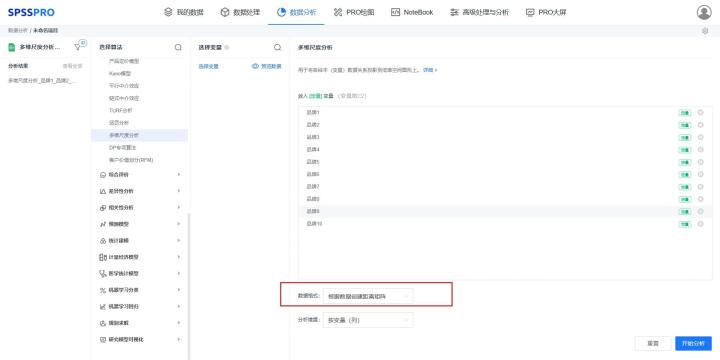
Task: Open the 详情 link in description
Action: click(x=430, y=70)
